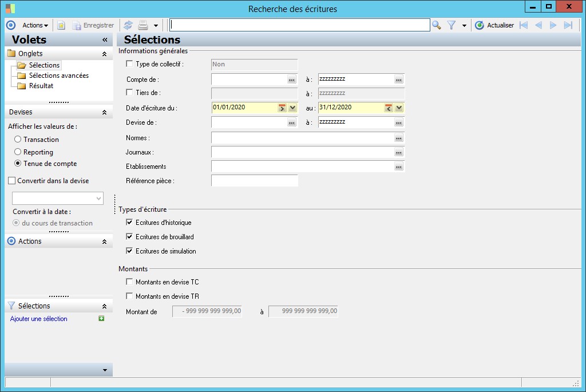
Task: Click end date calendar arrow icon
Action: (x=389, y=108)
